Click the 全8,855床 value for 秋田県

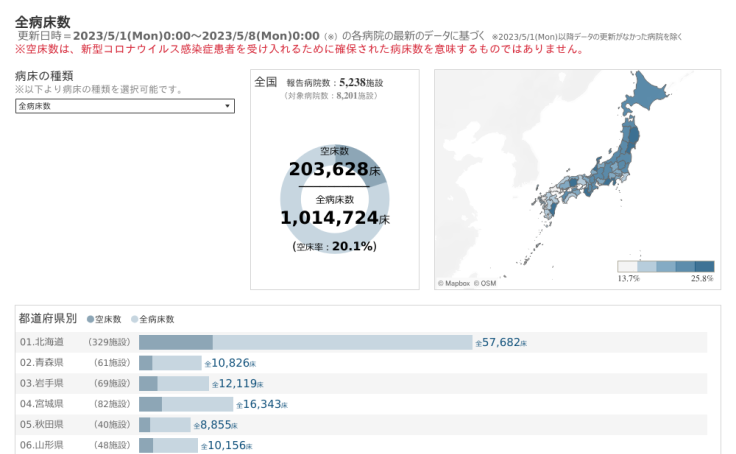pos(215,425)
